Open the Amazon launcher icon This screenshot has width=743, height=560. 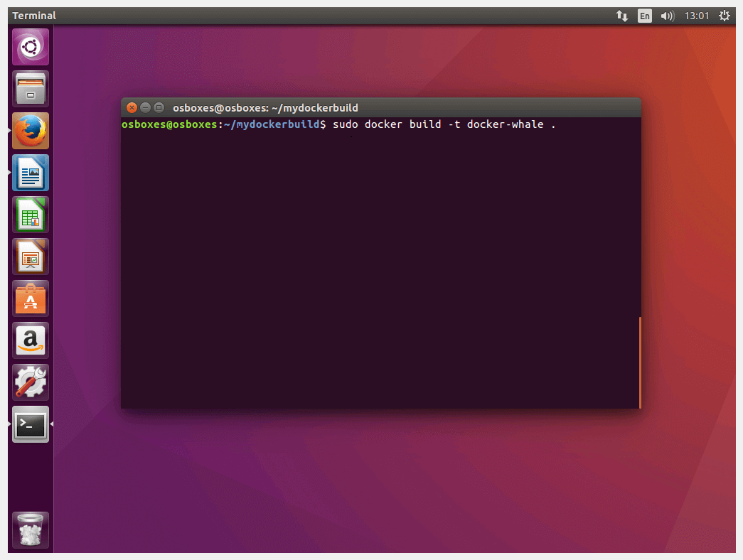click(31, 340)
